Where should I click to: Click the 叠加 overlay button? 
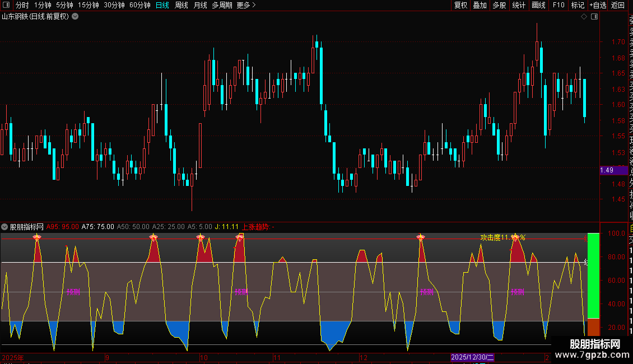(480, 5)
